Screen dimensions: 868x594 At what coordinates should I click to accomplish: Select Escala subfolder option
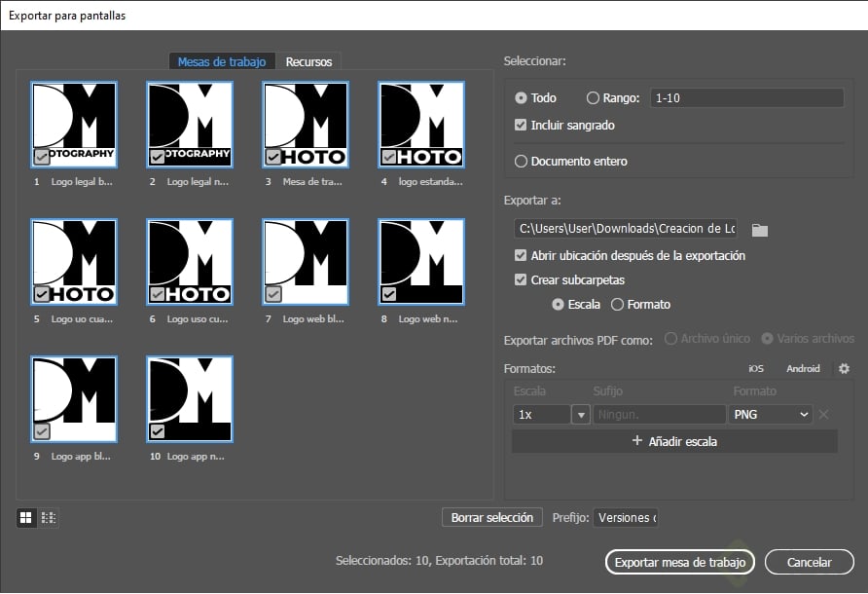pyautogui.click(x=558, y=304)
